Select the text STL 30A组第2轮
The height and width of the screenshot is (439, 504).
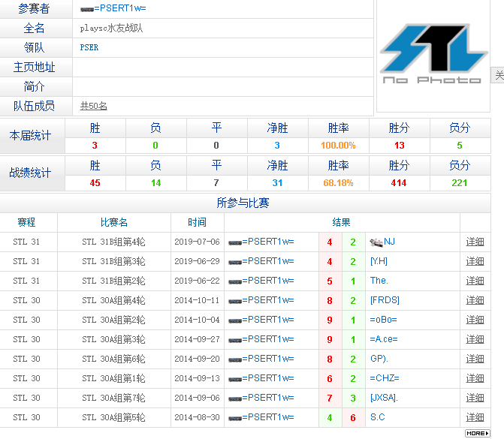(113, 320)
